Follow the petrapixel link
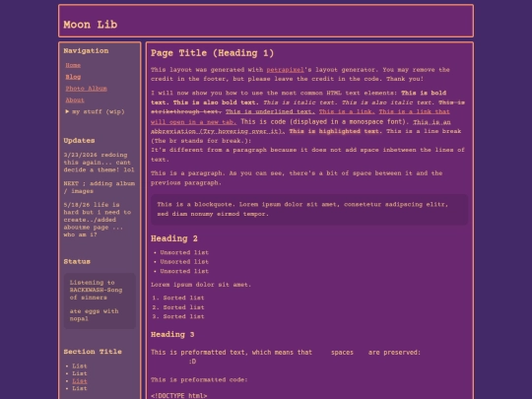 pyautogui.click(x=285, y=70)
